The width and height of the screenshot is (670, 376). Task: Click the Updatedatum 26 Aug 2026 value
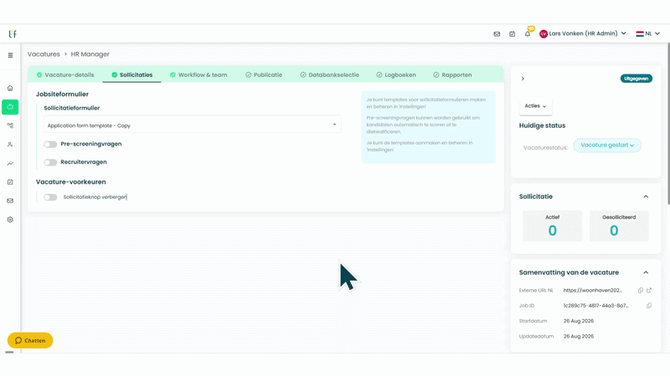pyautogui.click(x=579, y=336)
